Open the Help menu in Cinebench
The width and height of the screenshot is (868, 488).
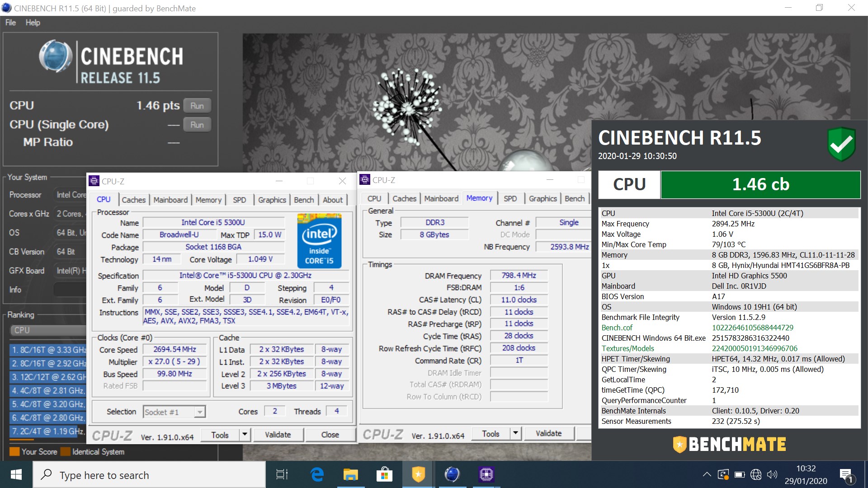click(33, 22)
